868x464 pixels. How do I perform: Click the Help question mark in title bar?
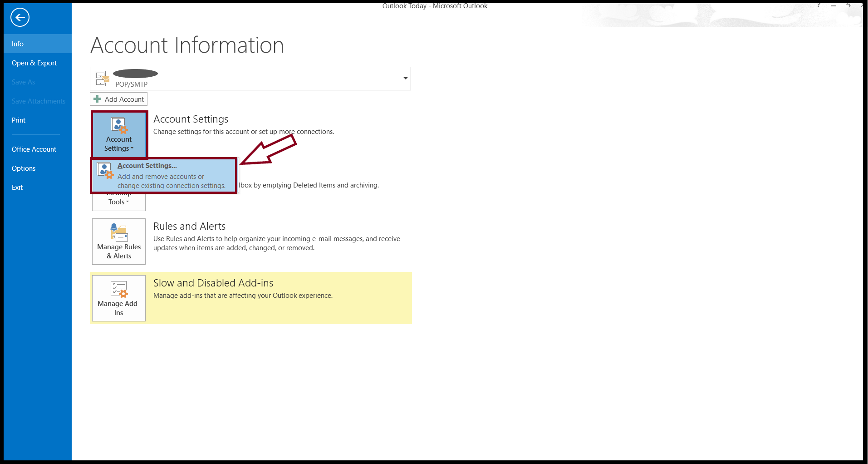click(819, 5)
